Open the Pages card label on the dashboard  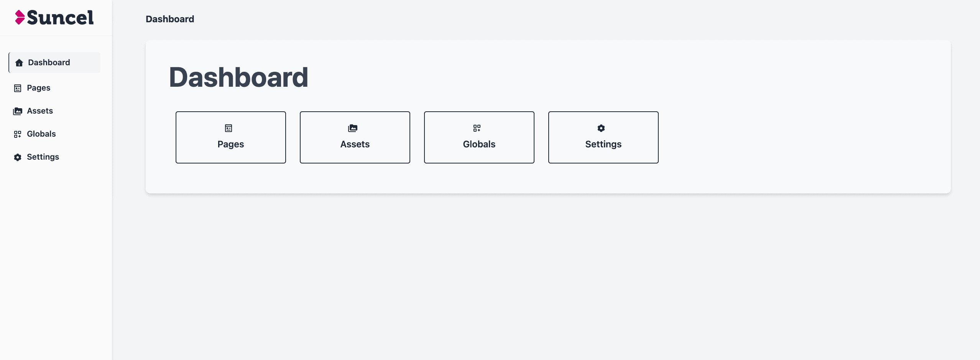tap(231, 144)
